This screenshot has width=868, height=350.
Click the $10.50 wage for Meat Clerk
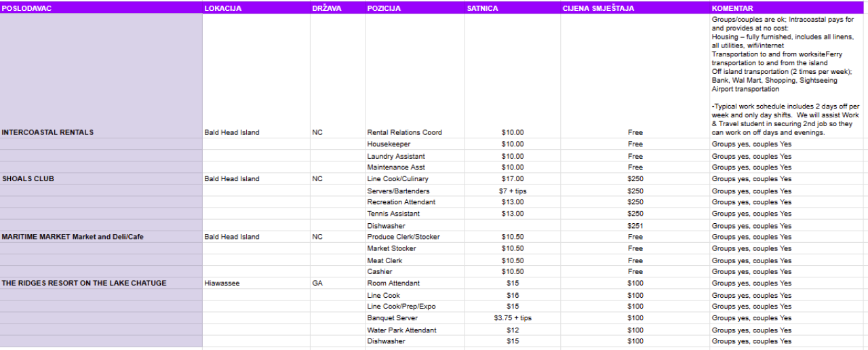coord(513,260)
